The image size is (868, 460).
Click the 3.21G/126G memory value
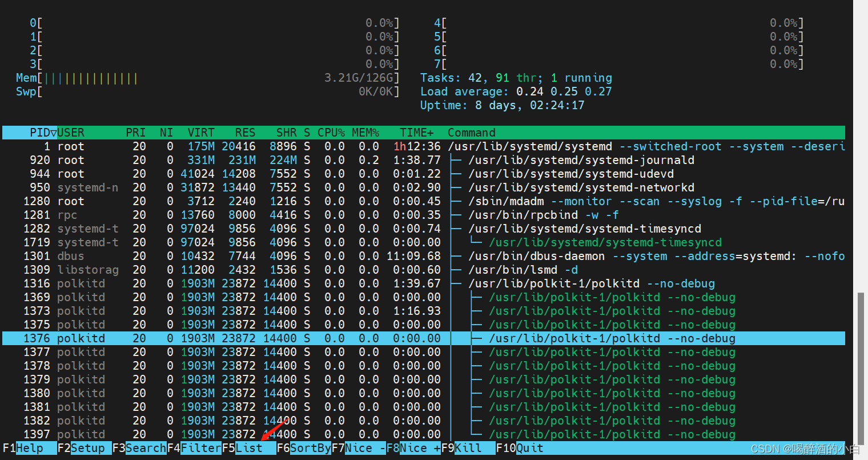click(359, 78)
